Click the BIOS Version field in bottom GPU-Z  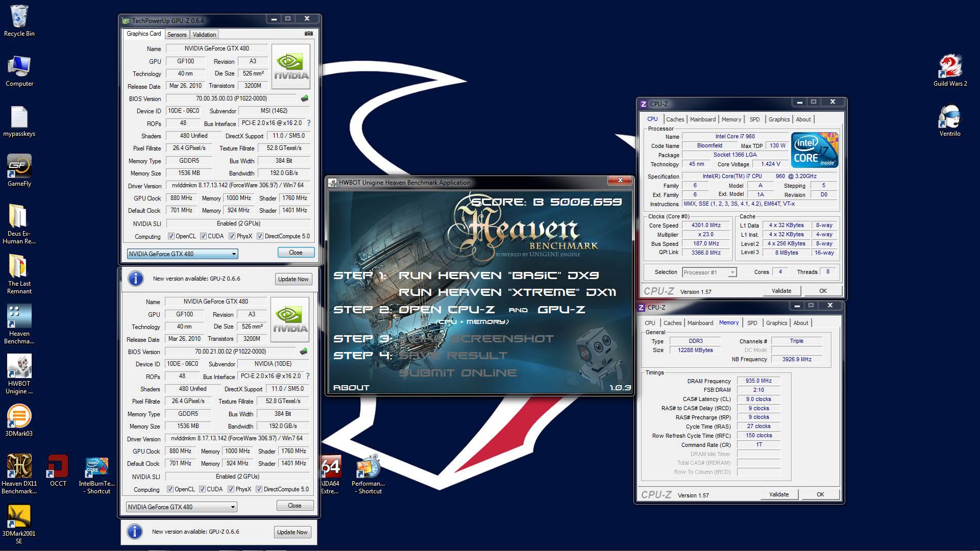(x=230, y=352)
